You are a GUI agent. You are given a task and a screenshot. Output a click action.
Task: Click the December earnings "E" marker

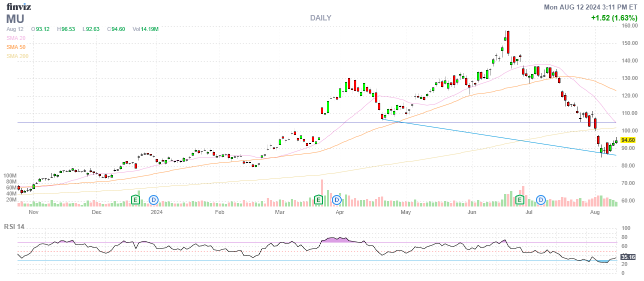pyautogui.click(x=135, y=200)
